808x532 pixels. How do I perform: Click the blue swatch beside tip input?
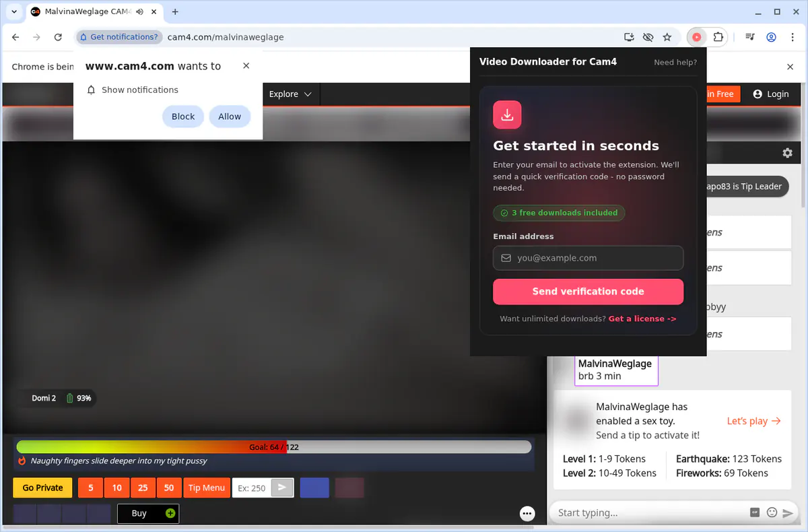click(314, 488)
